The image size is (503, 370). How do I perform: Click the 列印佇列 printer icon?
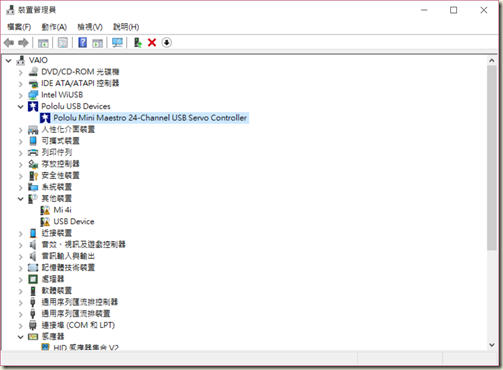coord(33,153)
